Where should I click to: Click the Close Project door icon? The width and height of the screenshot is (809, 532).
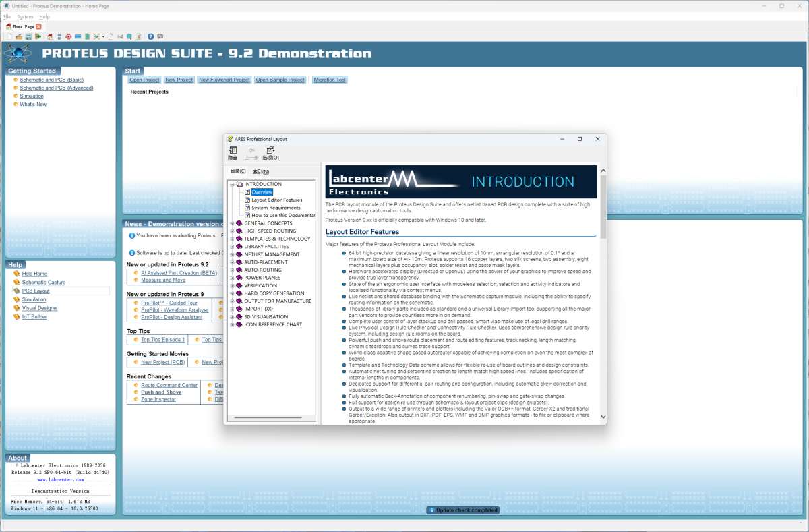pyautogui.click(x=38, y=36)
